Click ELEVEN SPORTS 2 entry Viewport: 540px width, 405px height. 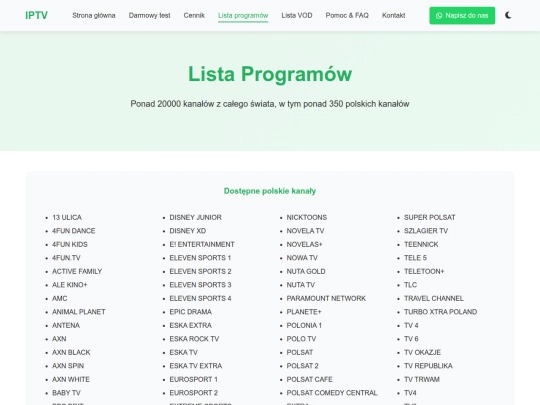[200, 271]
